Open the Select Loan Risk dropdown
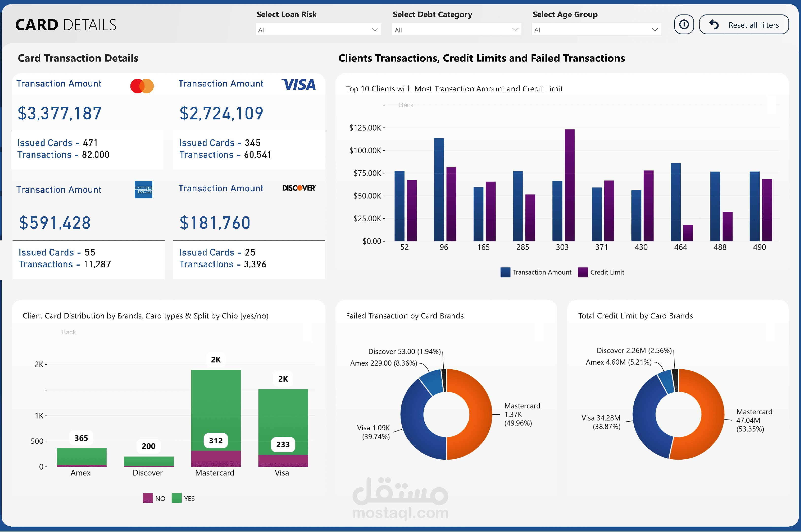This screenshot has width=801, height=532. (318, 30)
